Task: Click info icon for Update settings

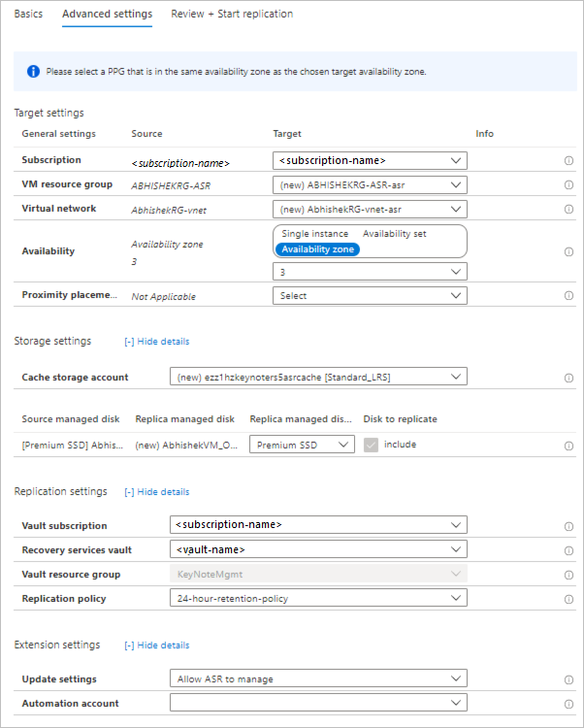Action: click(x=568, y=679)
